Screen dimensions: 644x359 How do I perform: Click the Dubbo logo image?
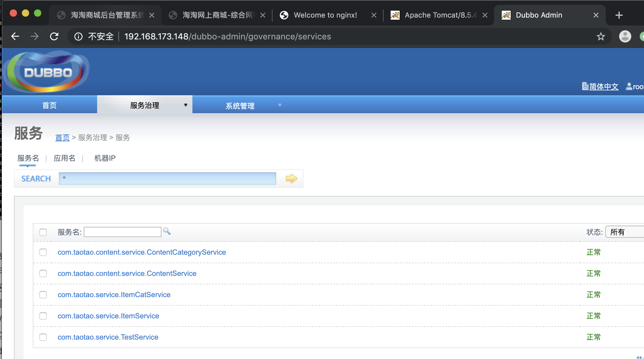point(48,72)
